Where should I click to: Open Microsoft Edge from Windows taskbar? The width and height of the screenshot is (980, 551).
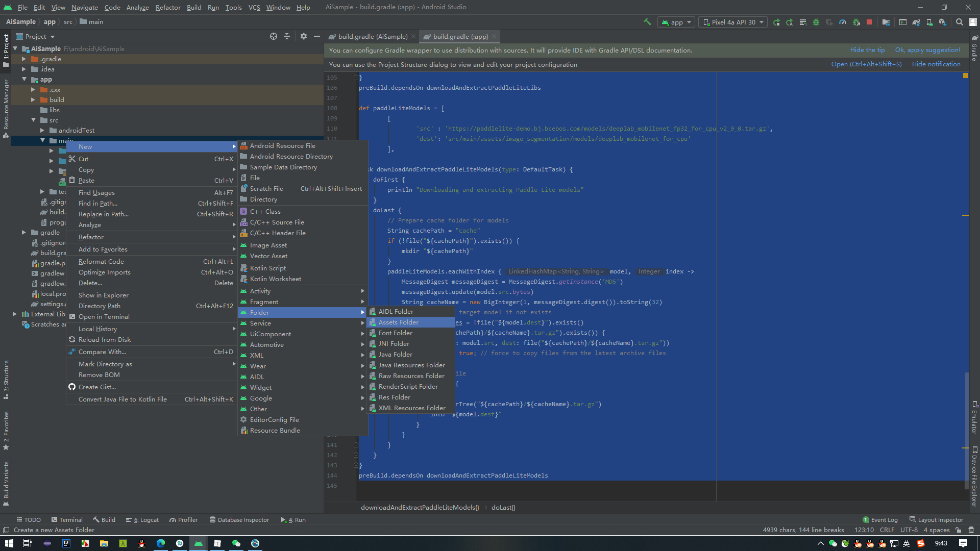[161, 543]
